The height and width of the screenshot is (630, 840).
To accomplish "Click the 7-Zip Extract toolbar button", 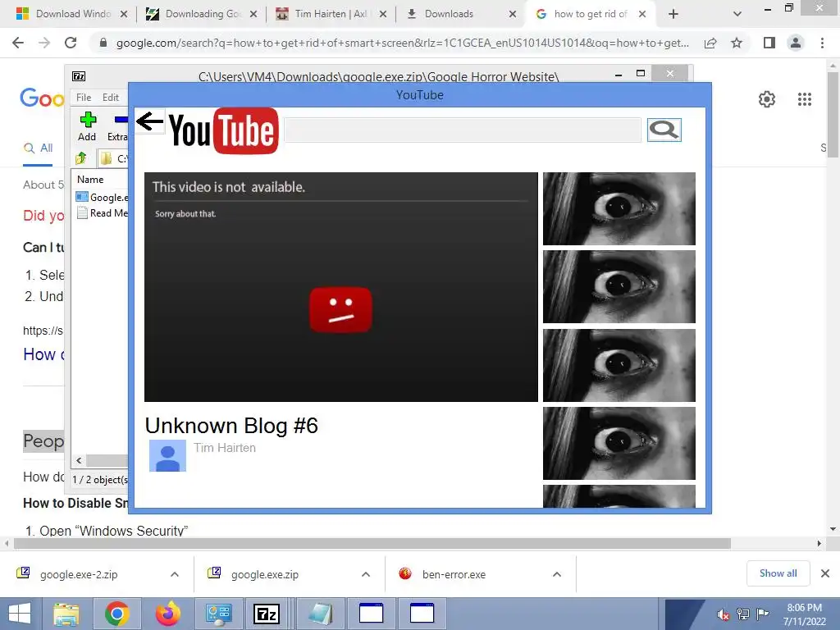I will tap(118, 127).
